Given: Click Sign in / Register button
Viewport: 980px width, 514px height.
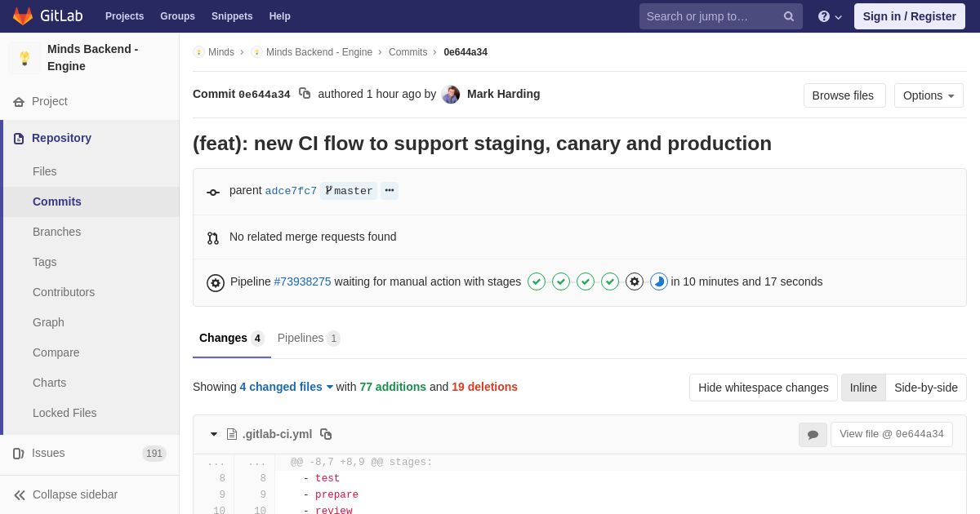Looking at the screenshot, I should pyautogui.click(x=910, y=16).
